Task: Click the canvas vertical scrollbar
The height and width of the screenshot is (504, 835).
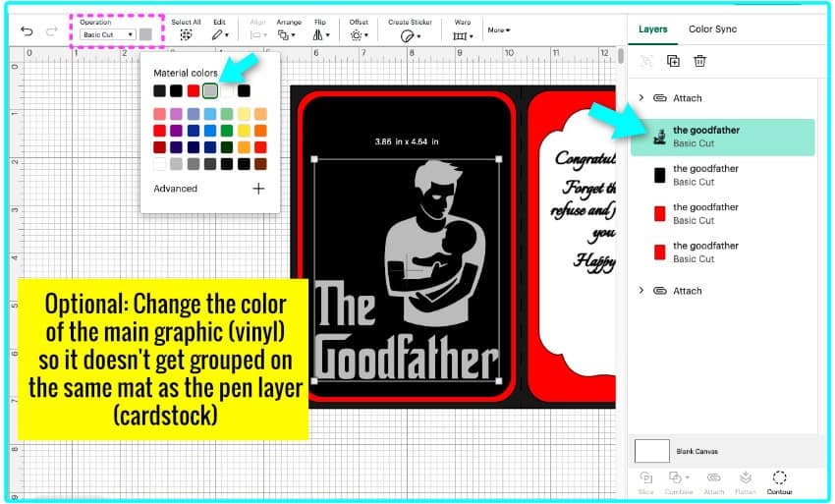Action: coord(621,56)
